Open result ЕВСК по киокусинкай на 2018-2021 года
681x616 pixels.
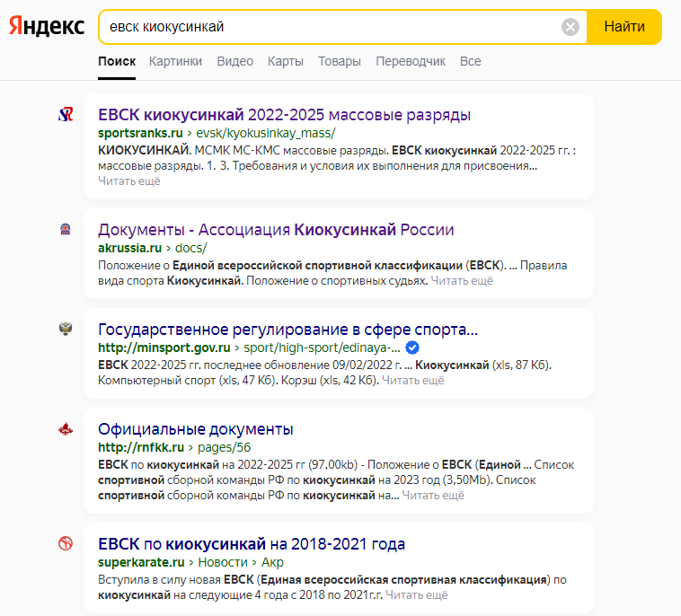coord(252,544)
